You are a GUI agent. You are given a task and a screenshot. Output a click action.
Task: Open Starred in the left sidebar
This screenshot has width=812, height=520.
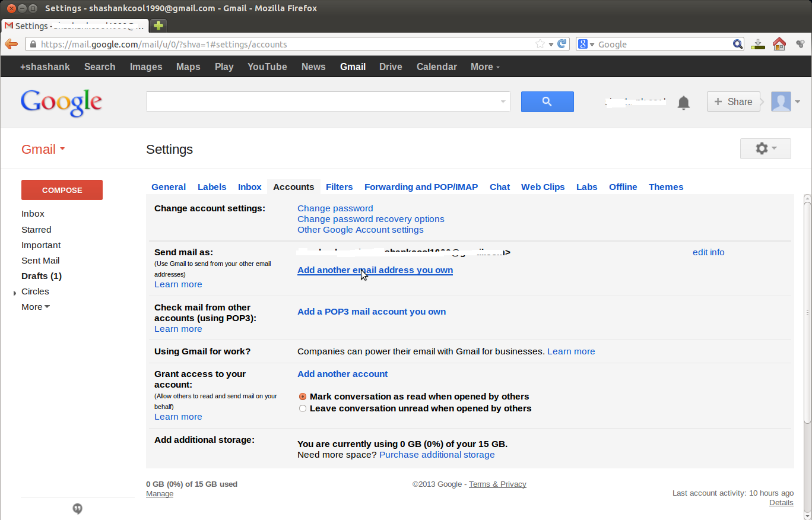pos(36,230)
